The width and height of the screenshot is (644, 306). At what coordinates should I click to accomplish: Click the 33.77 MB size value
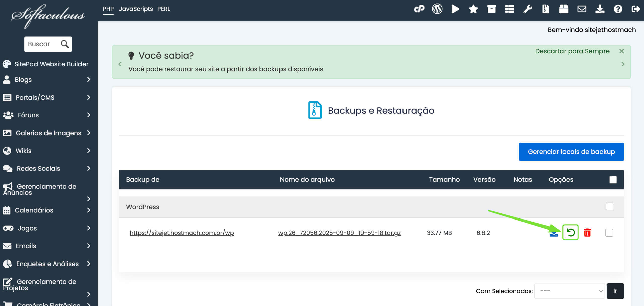[x=439, y=233]
